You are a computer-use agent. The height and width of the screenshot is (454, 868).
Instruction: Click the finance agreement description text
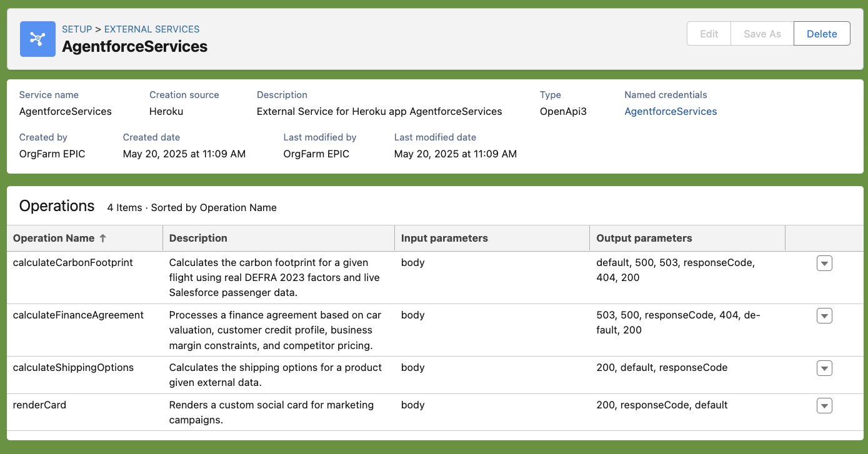(x=276, y=330)
